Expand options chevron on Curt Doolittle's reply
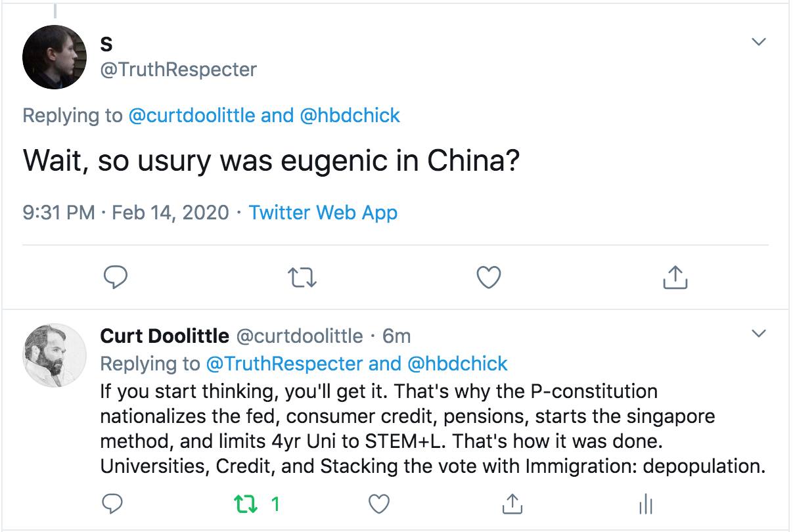Image resolution: width=795 pixels, height=532 pixels. (758, 334)
